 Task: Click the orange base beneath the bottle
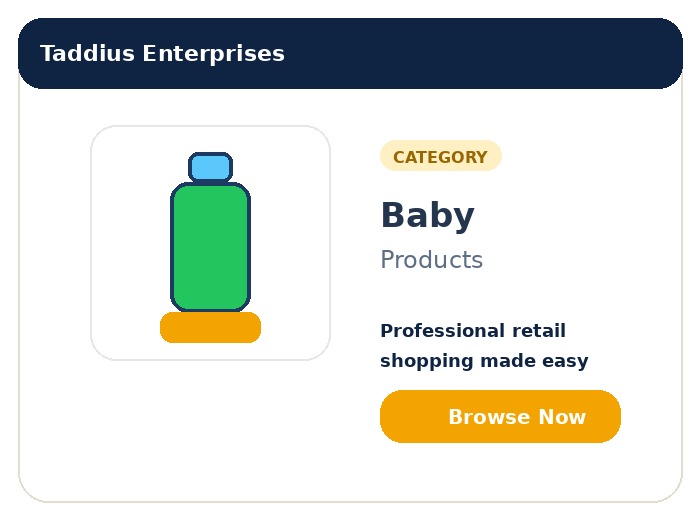coord(210,327)
